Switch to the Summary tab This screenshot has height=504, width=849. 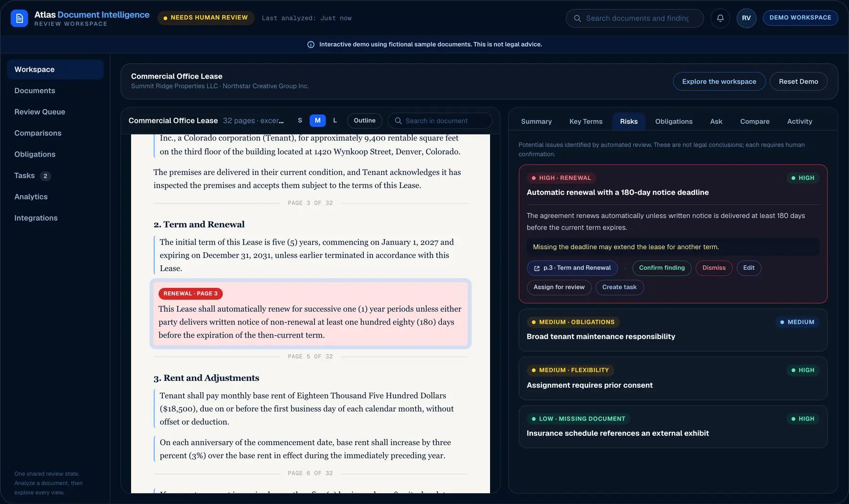click(x=536, y=122)
